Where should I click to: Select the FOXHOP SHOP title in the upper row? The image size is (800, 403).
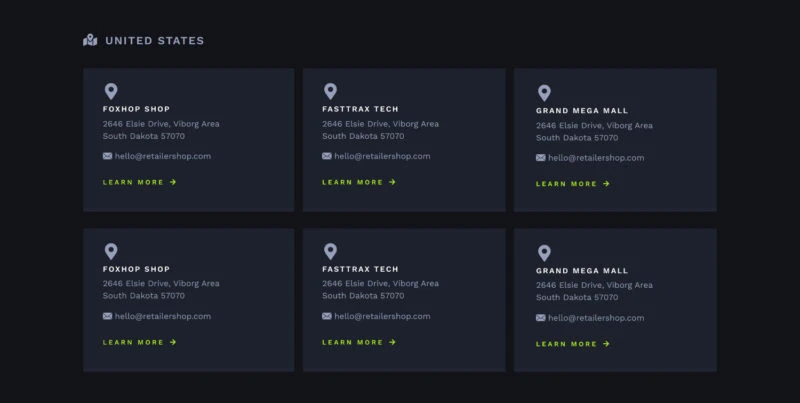coord(136,109)
